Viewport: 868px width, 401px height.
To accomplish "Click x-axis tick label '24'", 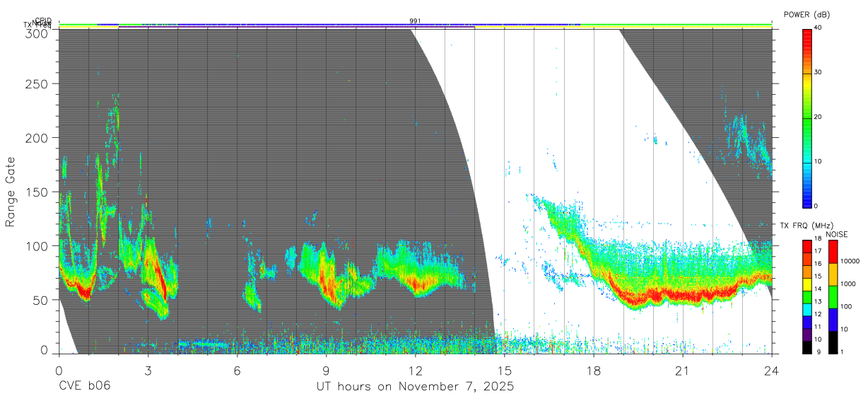I will click(771, 370).
